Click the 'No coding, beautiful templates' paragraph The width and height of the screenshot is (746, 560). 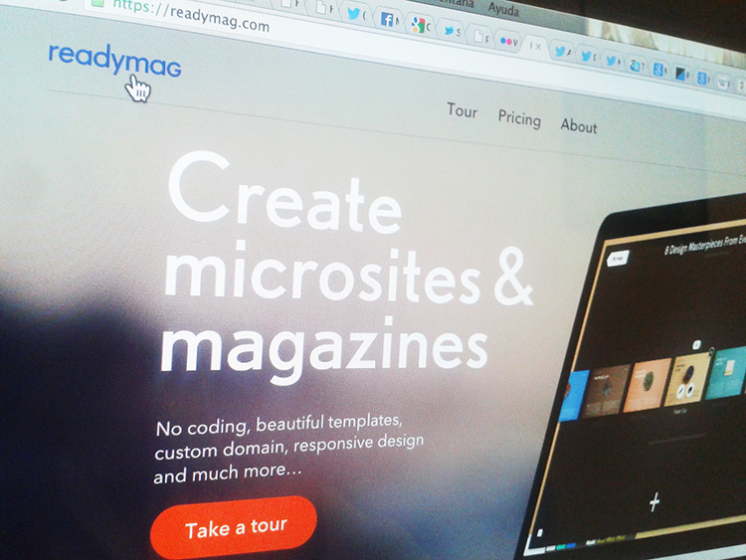pyautogui.click(x=288, y=448)
